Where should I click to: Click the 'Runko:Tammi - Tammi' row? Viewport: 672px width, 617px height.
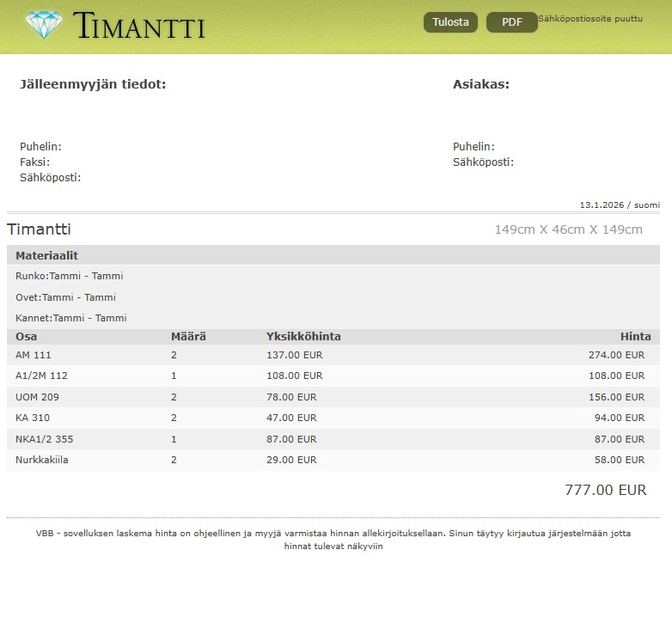coord(70,276)
